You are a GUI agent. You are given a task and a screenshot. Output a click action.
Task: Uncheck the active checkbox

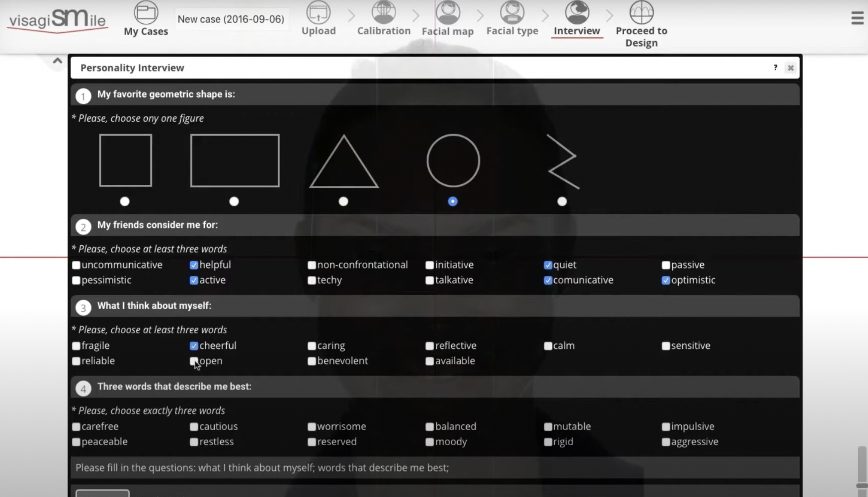pyautogui.click(x=194, y=280)
